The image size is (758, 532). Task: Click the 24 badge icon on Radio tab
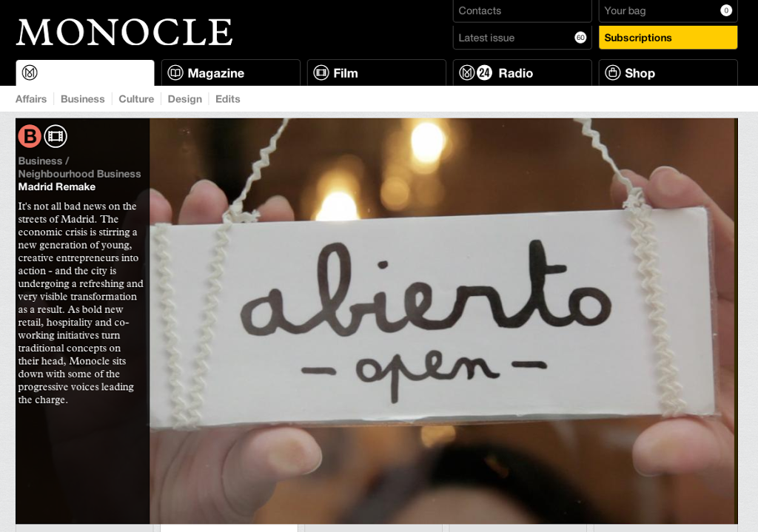484,73
